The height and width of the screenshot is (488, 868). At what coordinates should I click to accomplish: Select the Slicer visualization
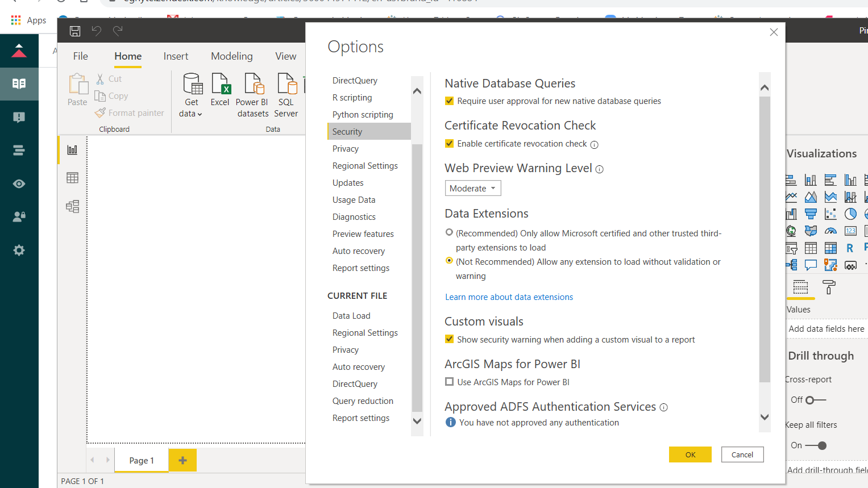click(x=791, y=248)
